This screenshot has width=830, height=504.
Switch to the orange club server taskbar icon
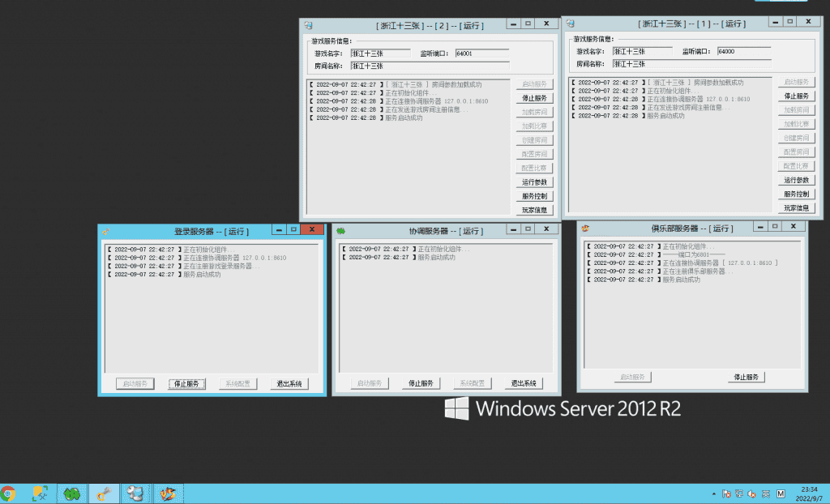[x=168, y=493]
